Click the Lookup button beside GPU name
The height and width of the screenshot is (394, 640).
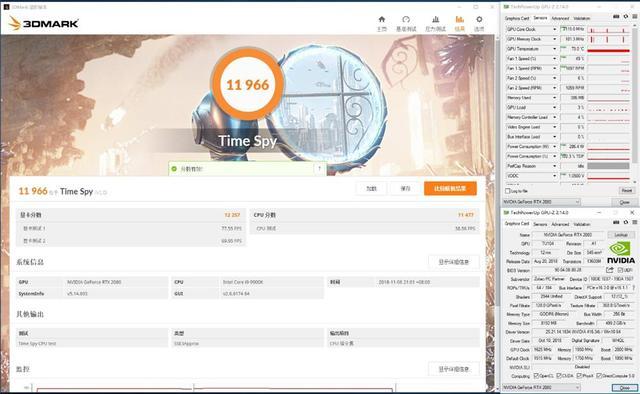coord(621,235)
